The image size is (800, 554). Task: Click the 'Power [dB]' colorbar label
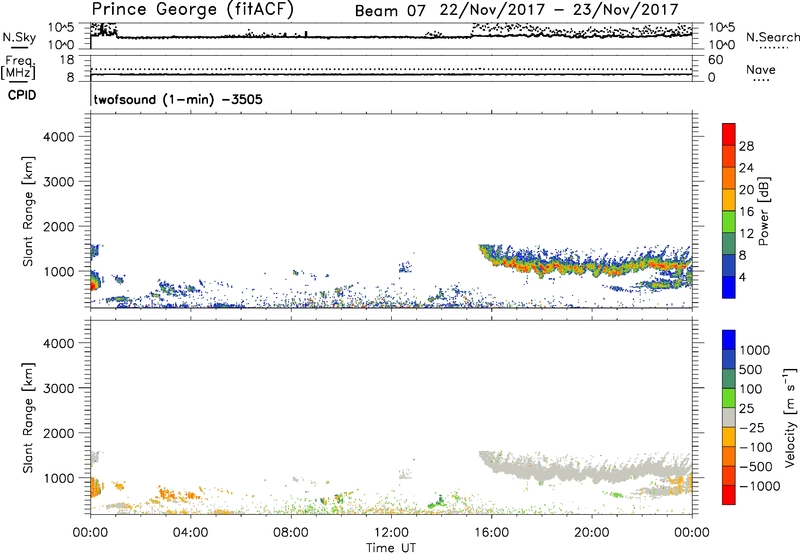coord(763,211)
